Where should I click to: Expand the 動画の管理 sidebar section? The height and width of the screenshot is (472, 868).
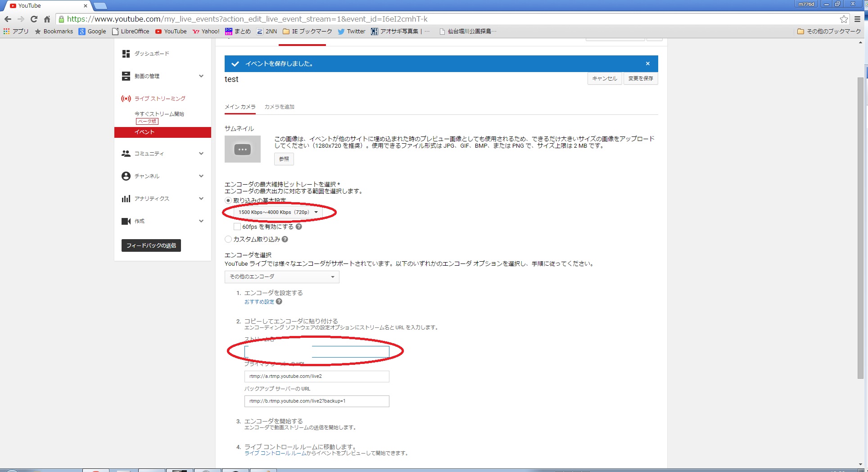pyautogui.click(x=201, y=76)
